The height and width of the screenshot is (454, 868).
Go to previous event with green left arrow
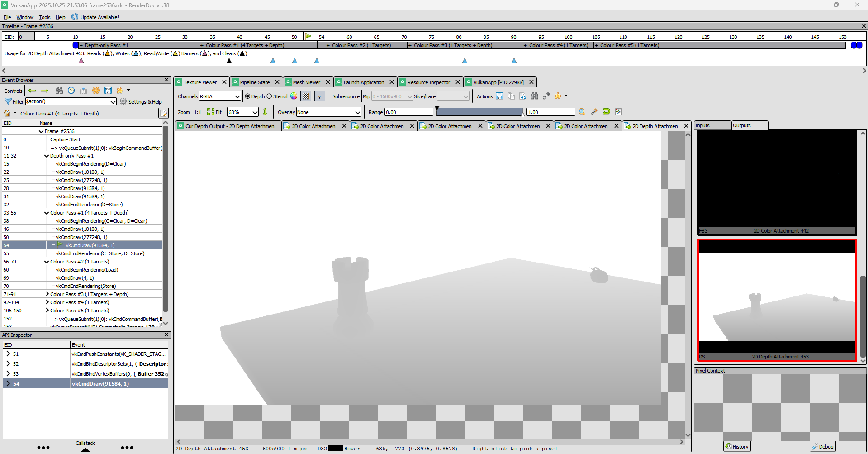tap(32, 91)
